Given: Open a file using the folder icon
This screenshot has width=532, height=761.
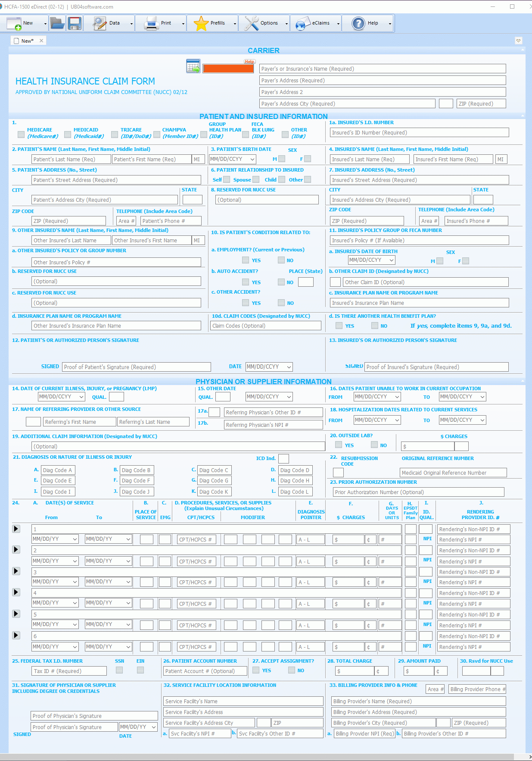Looking at the screenshot, I should point(57,23).
